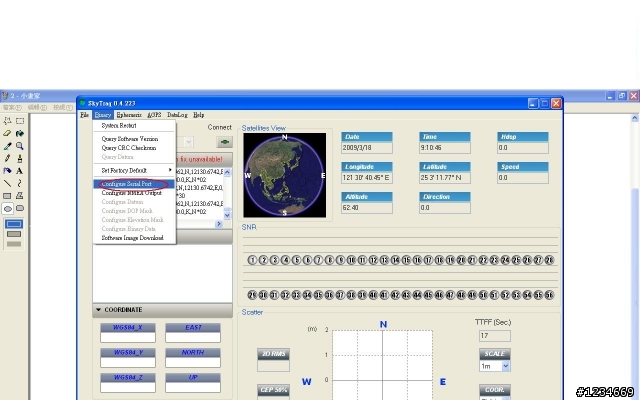Choose the outline-only shape style option
This screenshot has height=400, width=640.
14,224
